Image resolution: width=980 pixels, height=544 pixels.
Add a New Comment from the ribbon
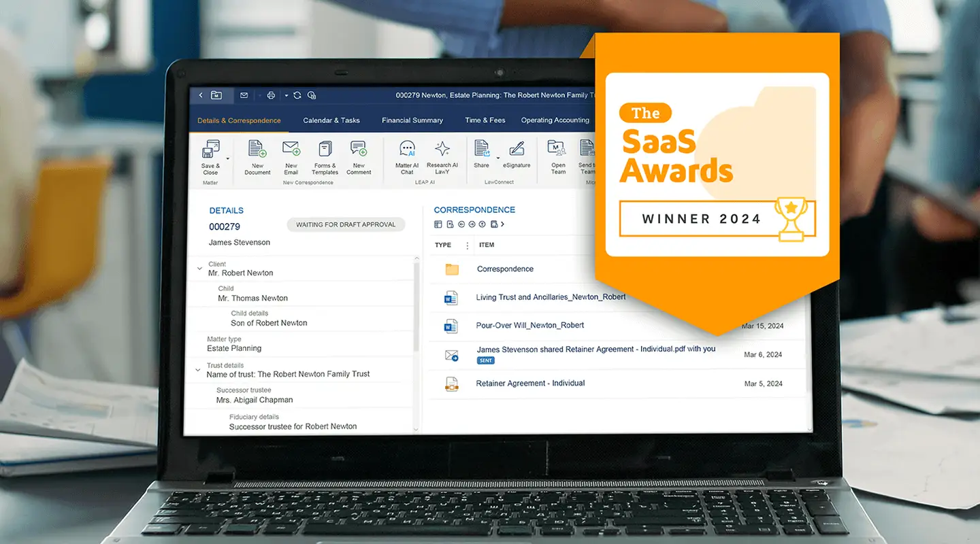pos(359,158)
